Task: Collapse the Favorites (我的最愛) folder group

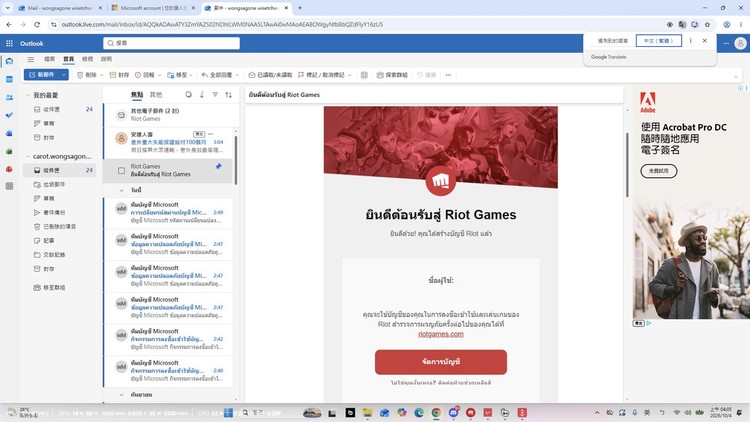Action: (x=28, y=95)
